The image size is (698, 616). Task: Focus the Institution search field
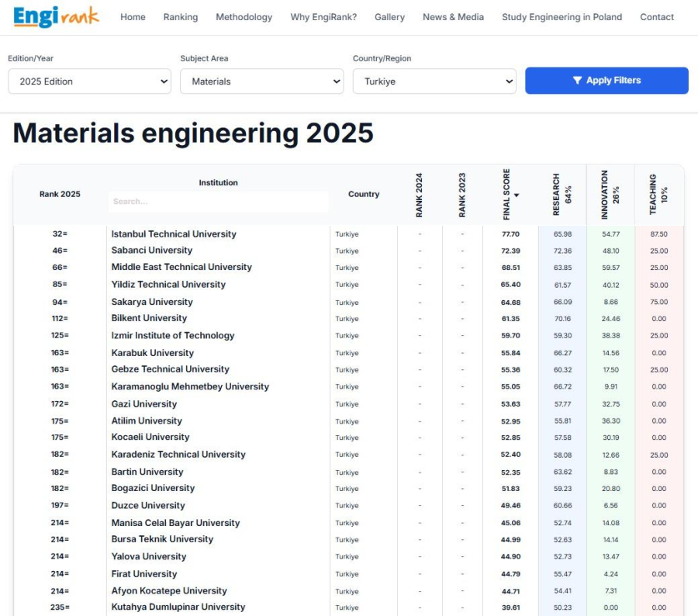[x=218, y=202]
